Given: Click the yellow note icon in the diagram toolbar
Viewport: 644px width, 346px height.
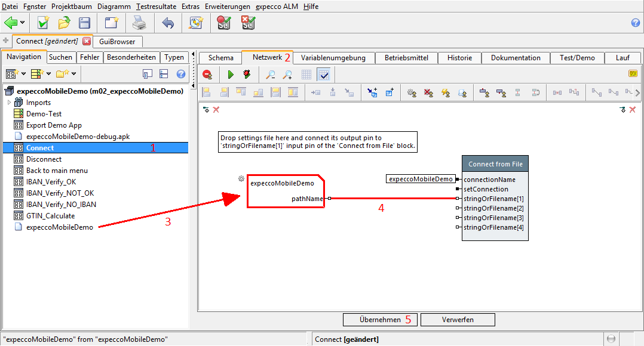Looking at the screenshot, I should [x=633, y=74].
